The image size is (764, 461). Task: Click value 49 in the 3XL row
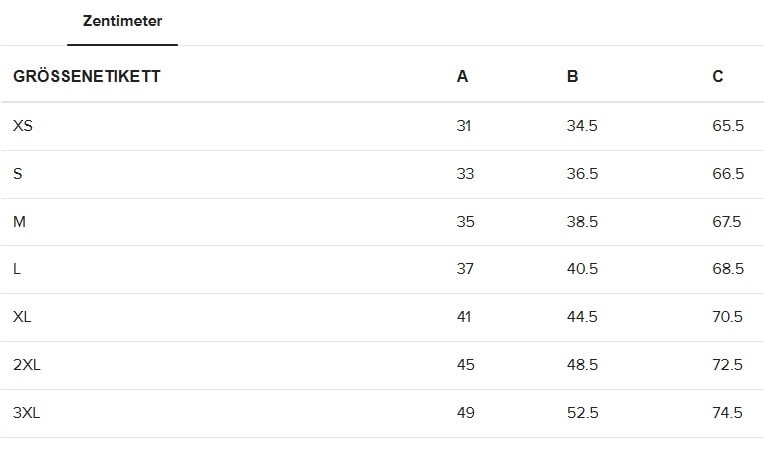click(x=465, y=413)
